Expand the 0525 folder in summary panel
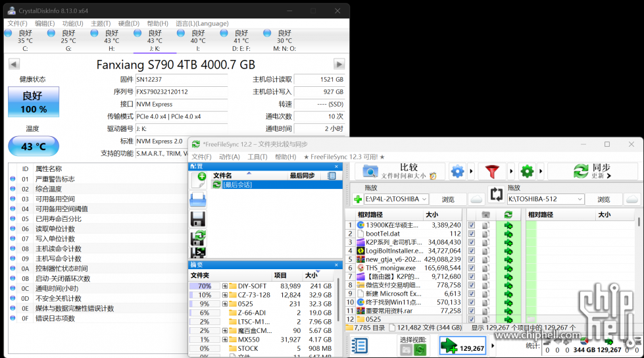Image resolution: width=644 pixels, height=358 pixels. coord(225,304)
